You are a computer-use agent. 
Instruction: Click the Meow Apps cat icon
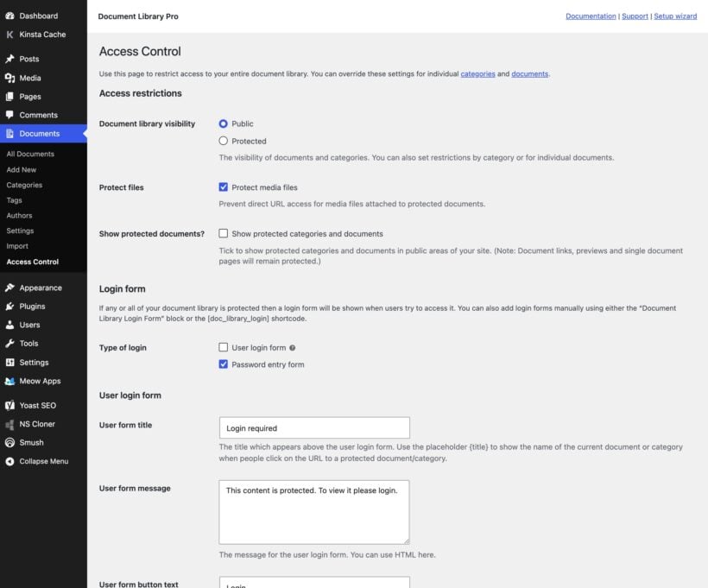[10, 381]
